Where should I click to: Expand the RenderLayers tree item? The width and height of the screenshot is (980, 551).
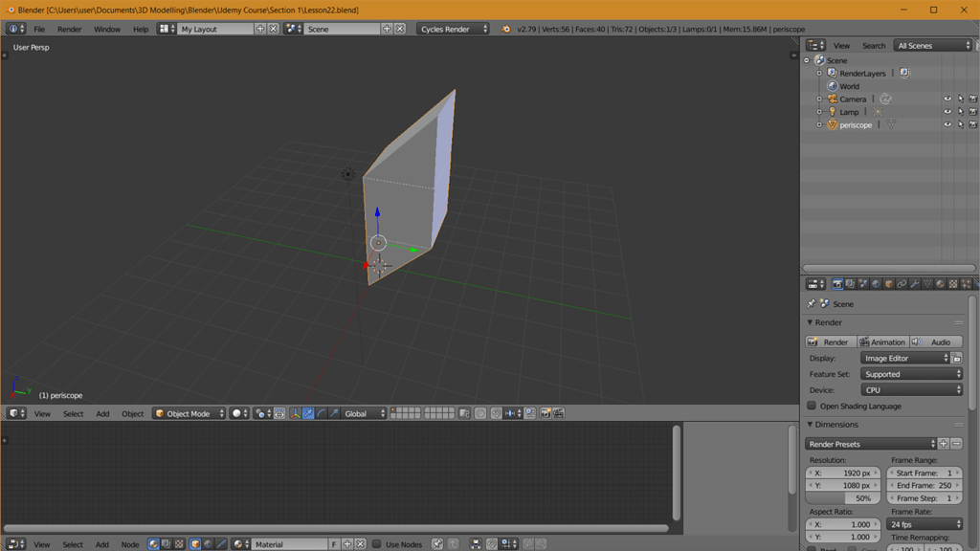tap(819, 74)
